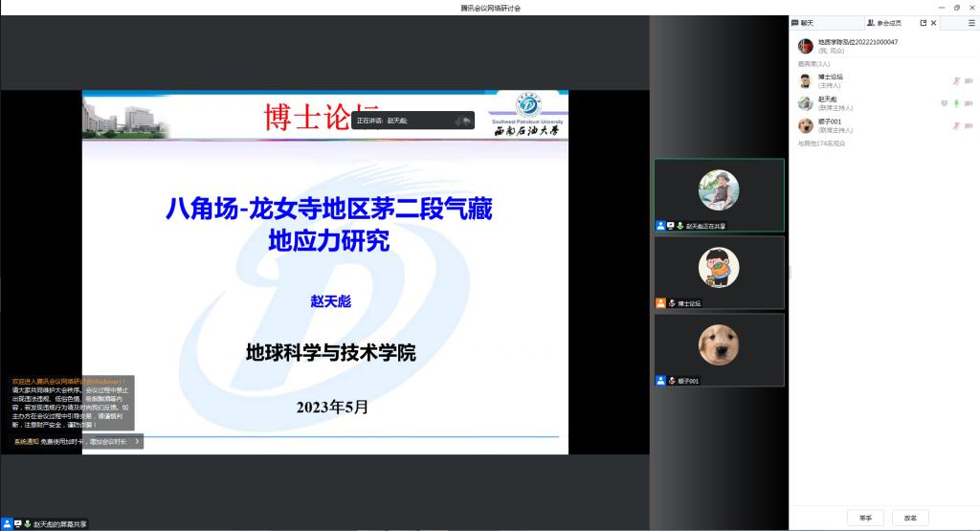
Task: Click screen-share icon in 赵天彪's list row
Action: 944,103
